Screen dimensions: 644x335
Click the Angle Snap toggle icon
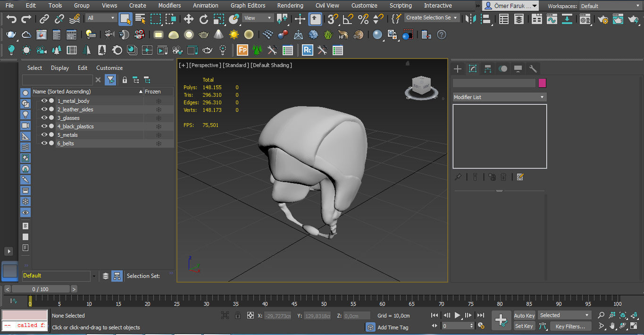coord(348,19)
